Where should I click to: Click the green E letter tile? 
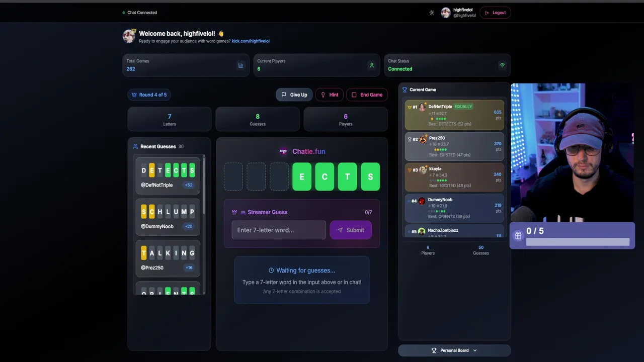[x=302, y=176]
